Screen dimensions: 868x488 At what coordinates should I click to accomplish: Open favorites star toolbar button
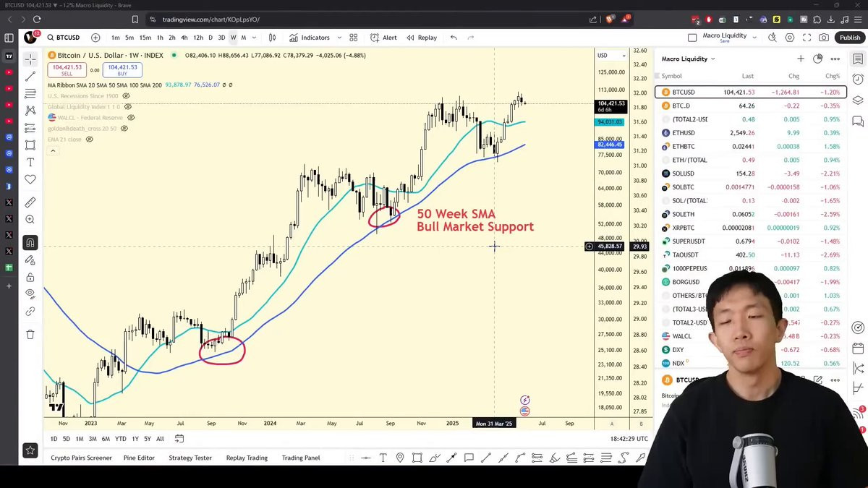(x=30, y=450)
